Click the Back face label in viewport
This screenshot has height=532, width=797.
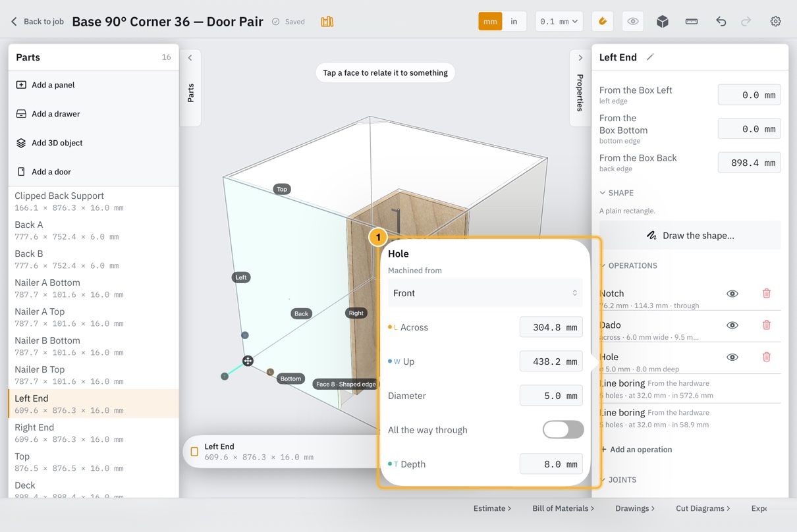[x=301, y=313]
